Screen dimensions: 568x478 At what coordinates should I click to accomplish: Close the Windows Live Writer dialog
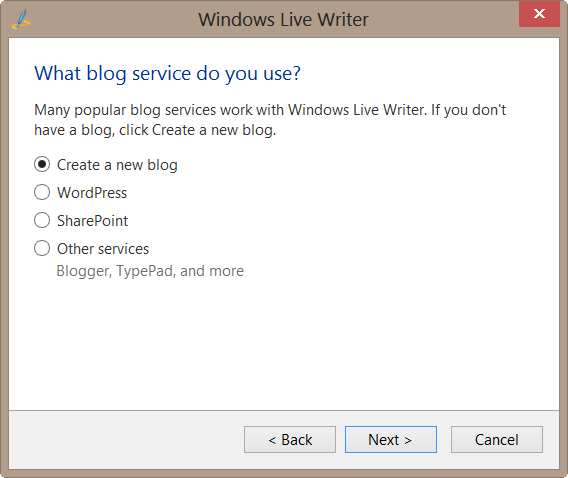click(x=539, y=14)
